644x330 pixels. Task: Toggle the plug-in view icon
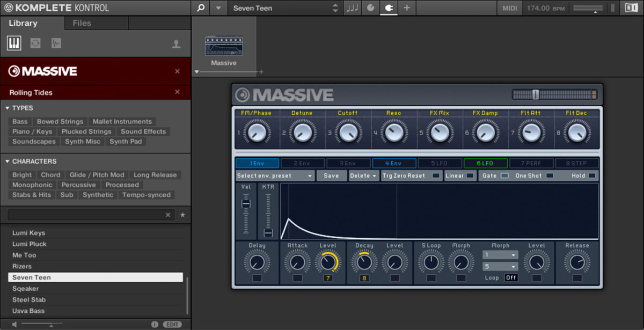pyautogui.click(x=388, y=8)
